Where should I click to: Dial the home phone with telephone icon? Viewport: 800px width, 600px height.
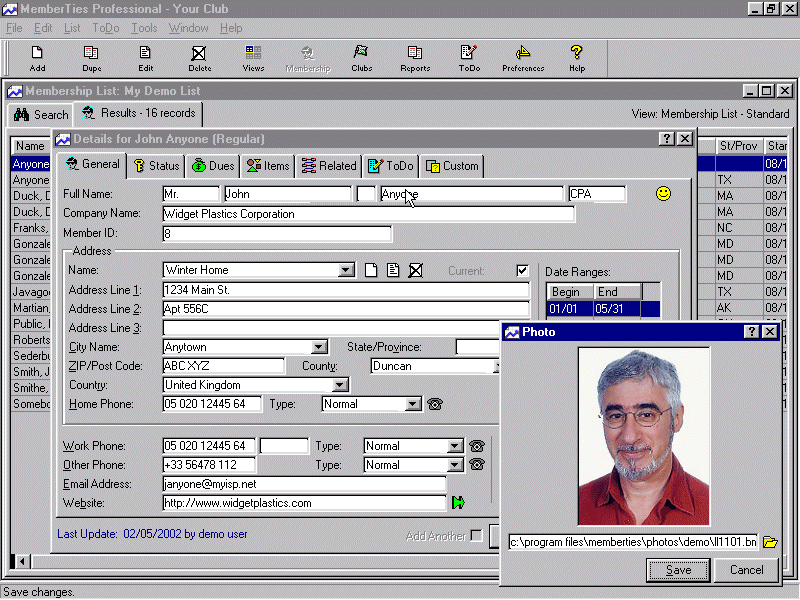435,404
